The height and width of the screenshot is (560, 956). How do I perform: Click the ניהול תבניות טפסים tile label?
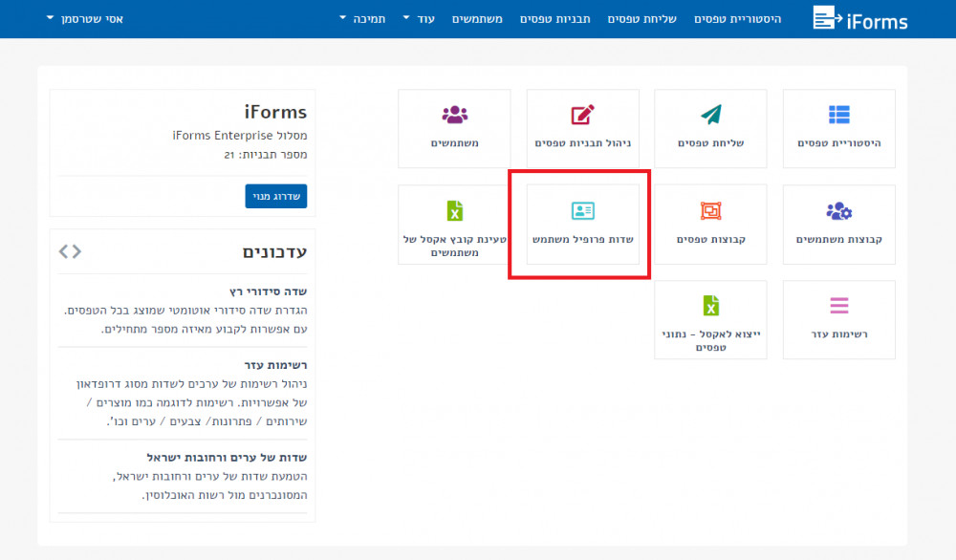[582, 143]
